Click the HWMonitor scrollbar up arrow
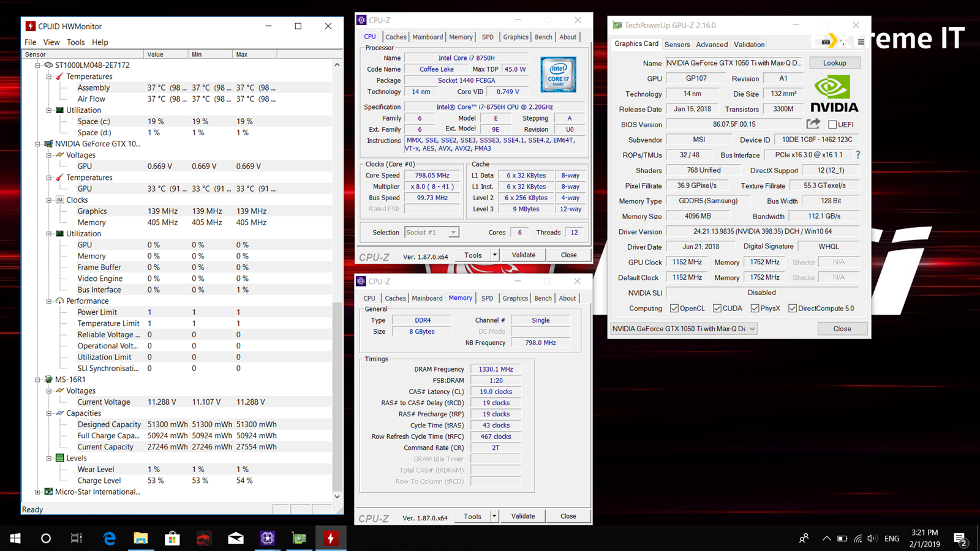This screenshot has height=551, width=980. (x=337, y=65)
